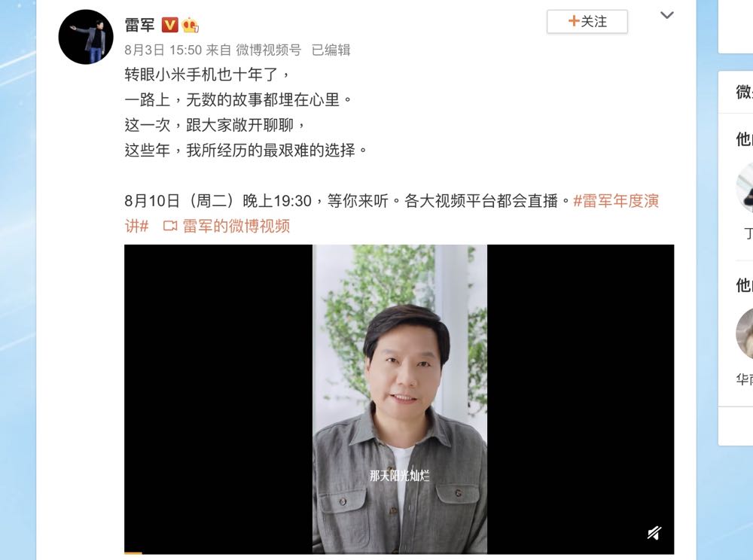753x560 pixels.
Task: Unmute the video with speaker icon
Action: pyautogui.click(x=654, y=533)
